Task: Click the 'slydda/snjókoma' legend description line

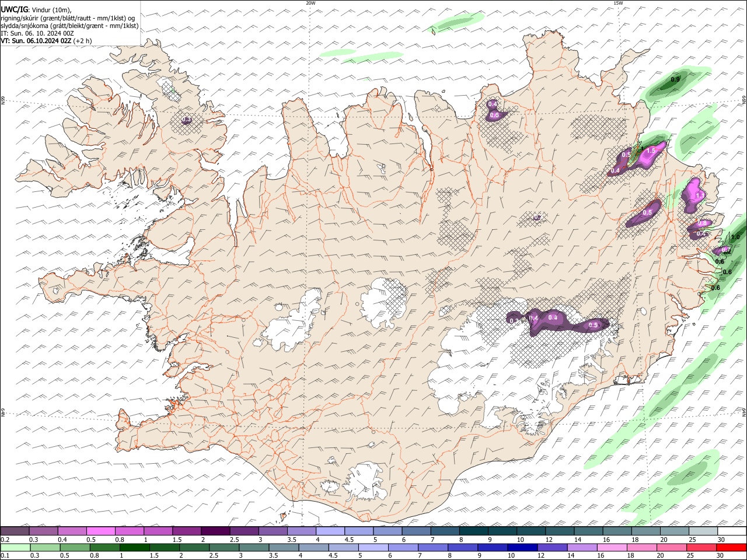Action: (69, 26)
